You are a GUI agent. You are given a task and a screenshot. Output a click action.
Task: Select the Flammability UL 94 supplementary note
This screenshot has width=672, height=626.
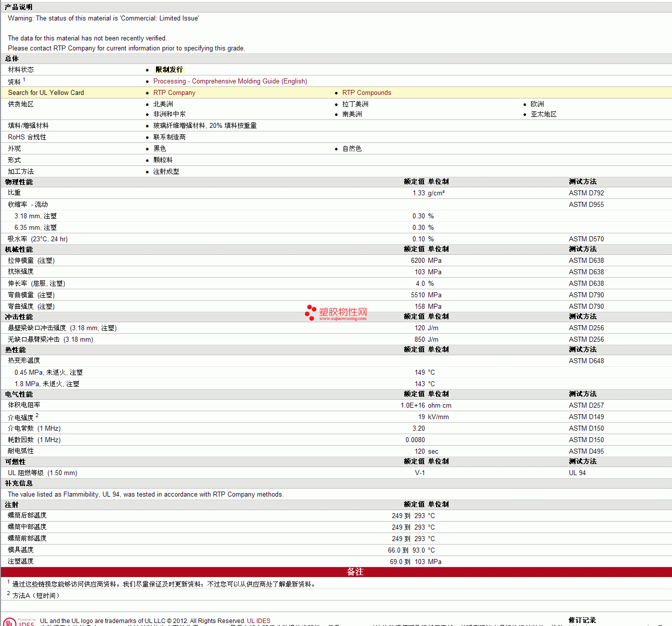click(145, 494)
